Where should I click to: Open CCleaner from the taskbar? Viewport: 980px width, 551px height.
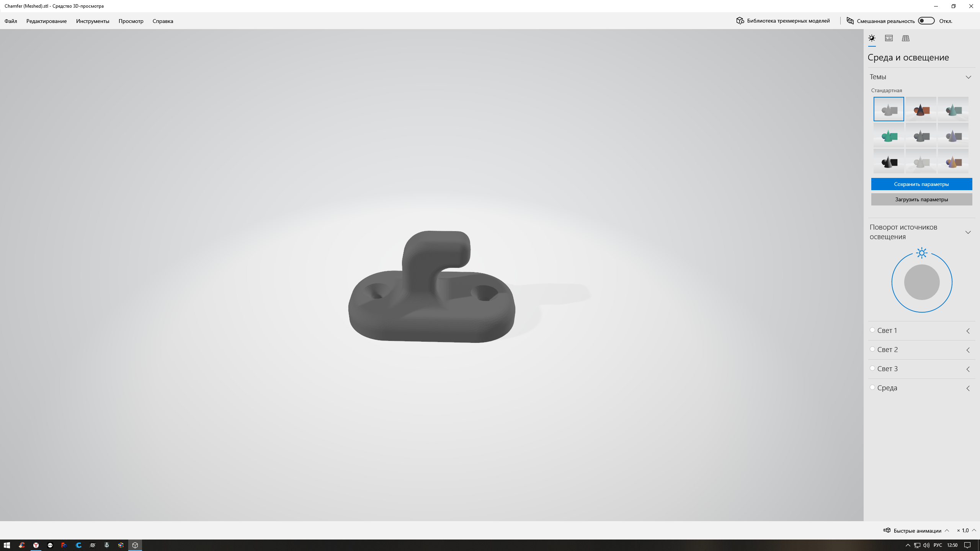tap(22, 545)
